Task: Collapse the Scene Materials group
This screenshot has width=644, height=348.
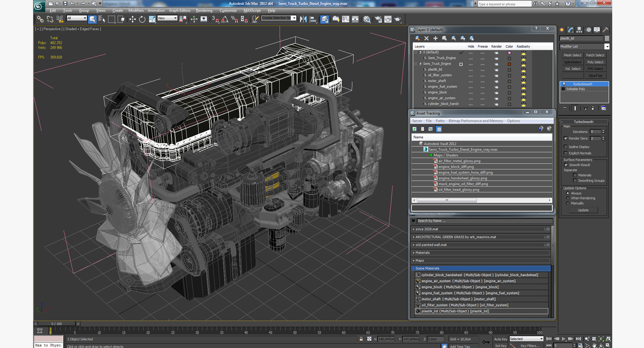Action: (x=481, y=268)
